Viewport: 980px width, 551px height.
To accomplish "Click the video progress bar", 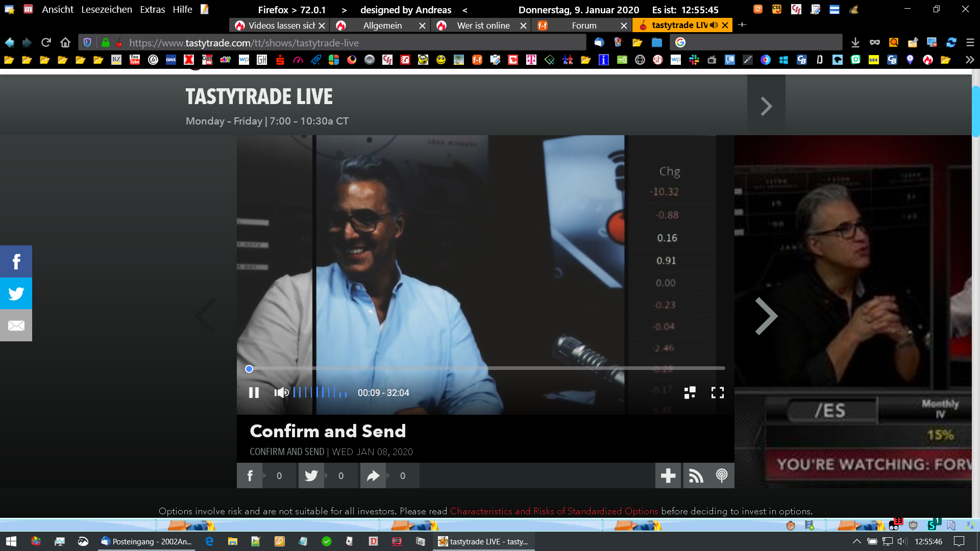I will (x=485, y=368).
